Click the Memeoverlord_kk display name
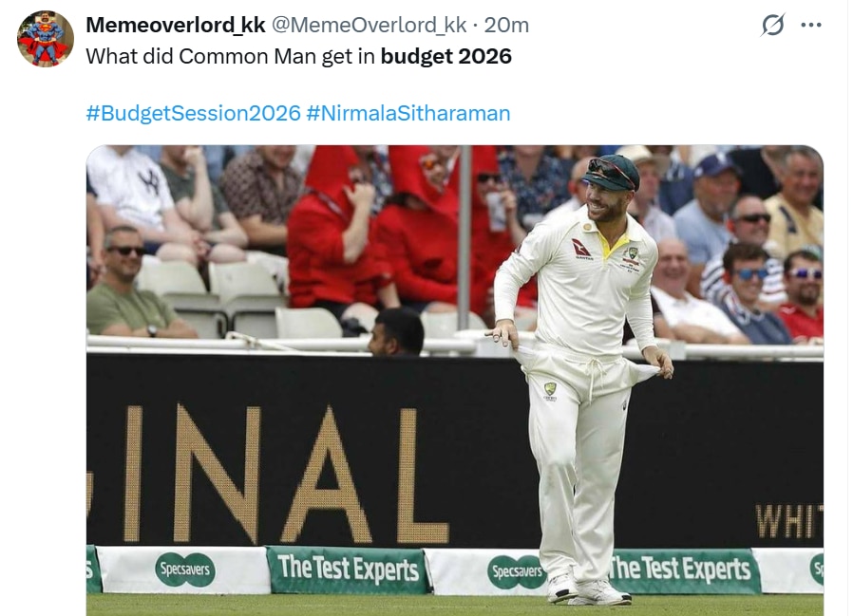853x616 pixels. click(175, 25)
